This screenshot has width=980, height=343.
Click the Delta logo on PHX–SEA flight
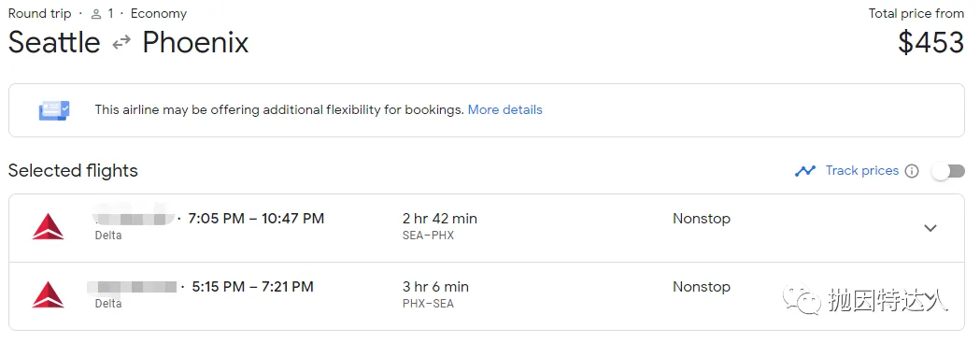49,295
